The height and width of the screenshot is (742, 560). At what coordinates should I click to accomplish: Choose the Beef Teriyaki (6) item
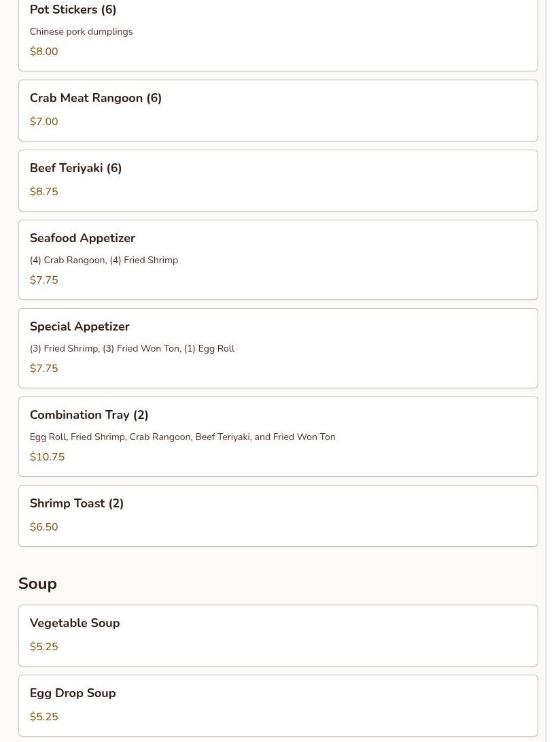click(x=278, y=180)
